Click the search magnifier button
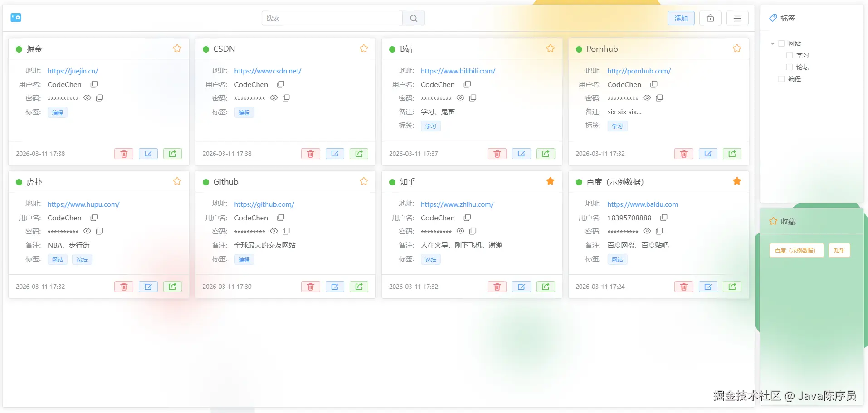 (414, 18)
